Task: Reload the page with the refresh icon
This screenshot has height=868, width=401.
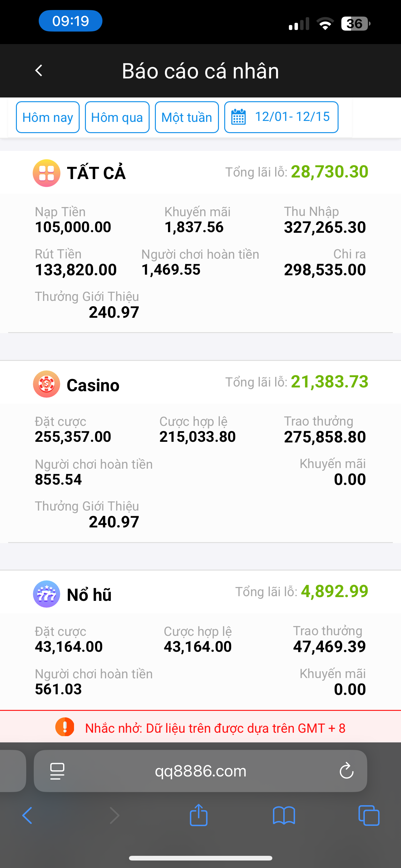Action: (346, 771)
